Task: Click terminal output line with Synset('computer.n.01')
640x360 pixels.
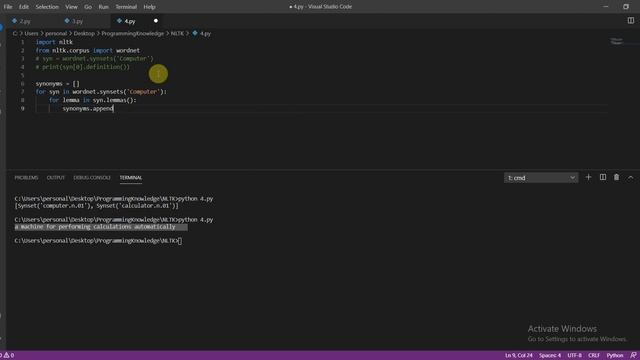Action: tap(96, 206)
